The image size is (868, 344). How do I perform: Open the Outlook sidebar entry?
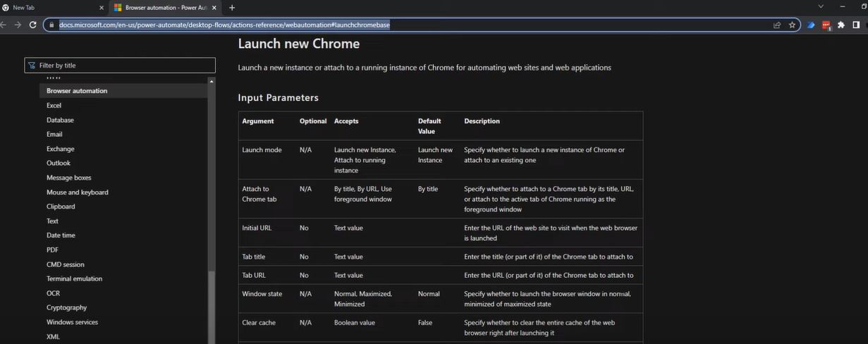pos(59,163)
